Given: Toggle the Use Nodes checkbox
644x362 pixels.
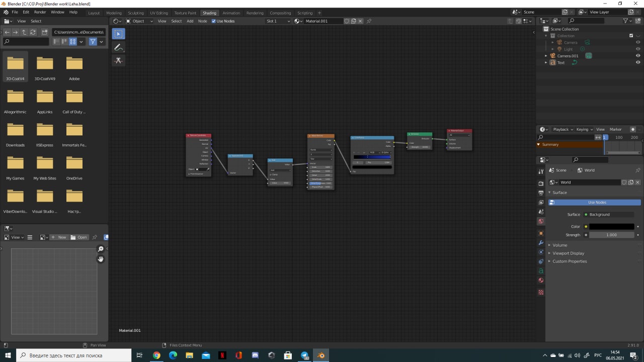Looking at the screenshot, I should pyautogui.click(x=214, y=21).
